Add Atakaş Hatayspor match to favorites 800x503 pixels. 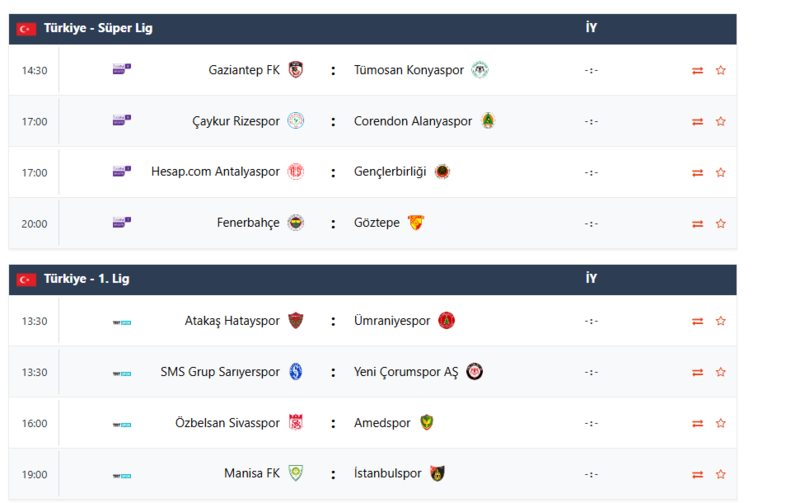coord(720,322)
